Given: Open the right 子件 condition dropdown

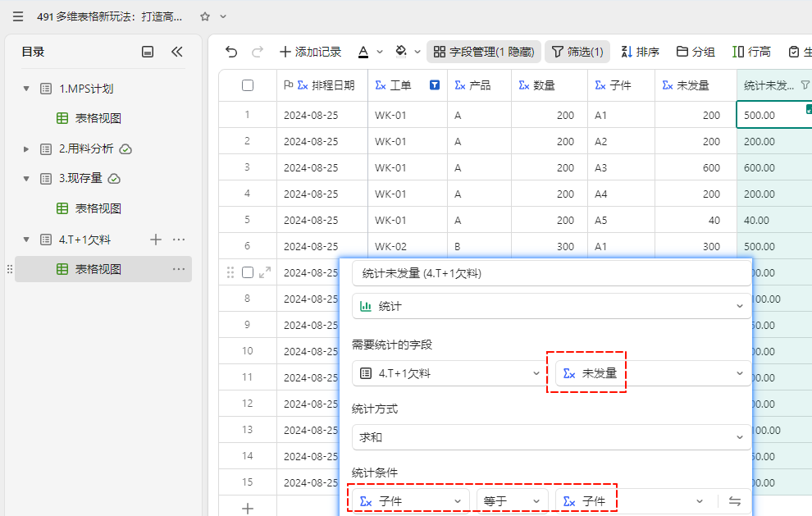Looking at the screenshot, I should tap(632, 501).
